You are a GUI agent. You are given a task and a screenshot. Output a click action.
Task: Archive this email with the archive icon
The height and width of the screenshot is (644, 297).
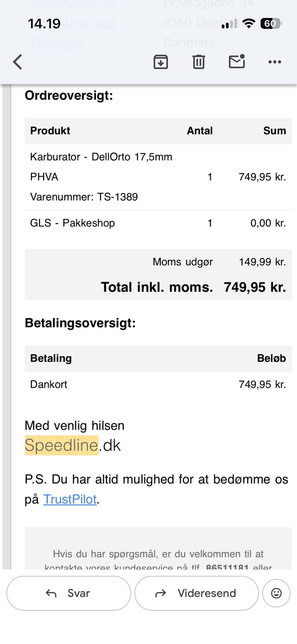click(161, 62)
